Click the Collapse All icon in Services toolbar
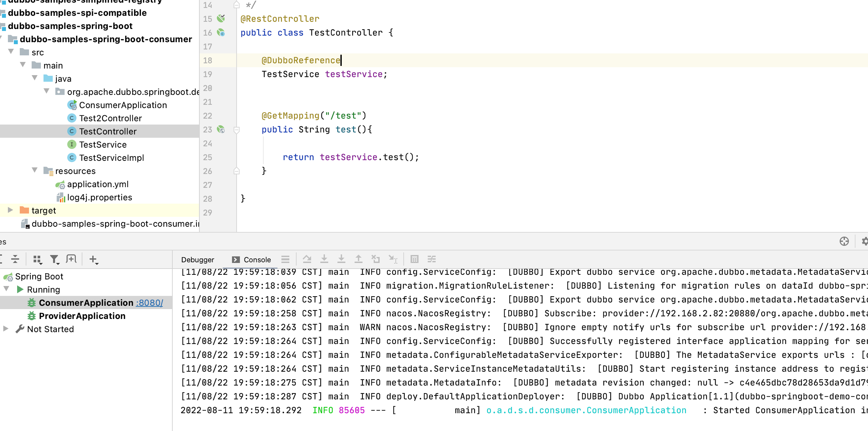This screenshot has width=868, height=431. (x=15, y=259)
